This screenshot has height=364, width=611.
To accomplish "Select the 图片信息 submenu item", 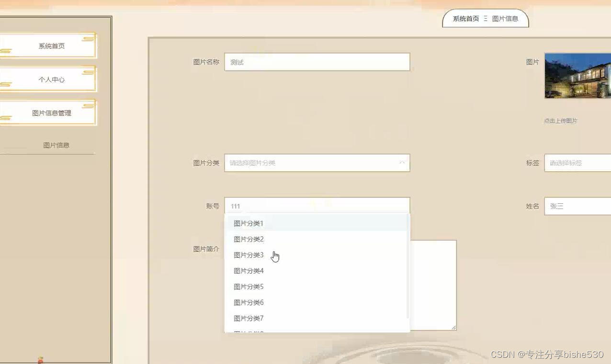I will click(x=56, y=145).
